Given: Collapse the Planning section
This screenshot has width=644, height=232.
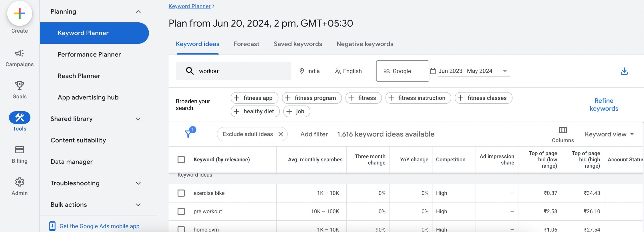Looking at the screenshot, I should point(138,12).
